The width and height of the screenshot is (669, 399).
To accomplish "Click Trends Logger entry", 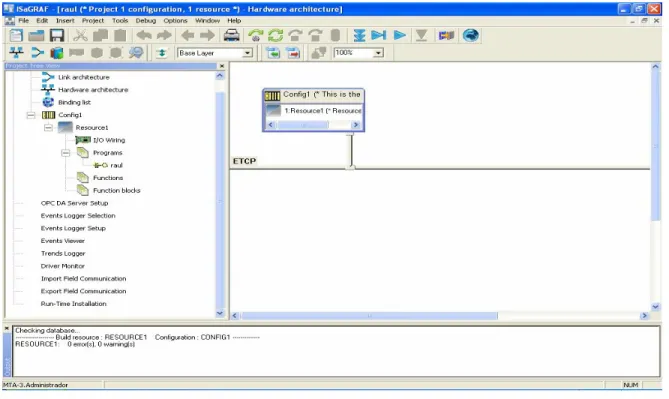I will coord(63,253).
